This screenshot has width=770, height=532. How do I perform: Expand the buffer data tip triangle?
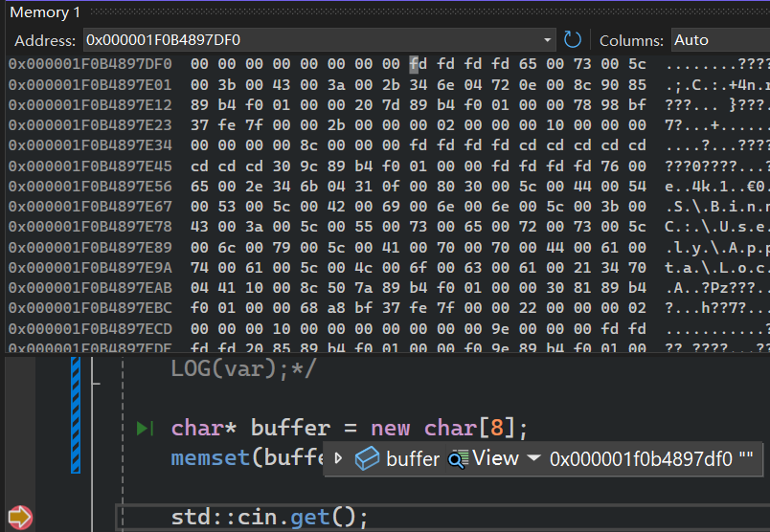pyautogui.click(x=338, y=459)
